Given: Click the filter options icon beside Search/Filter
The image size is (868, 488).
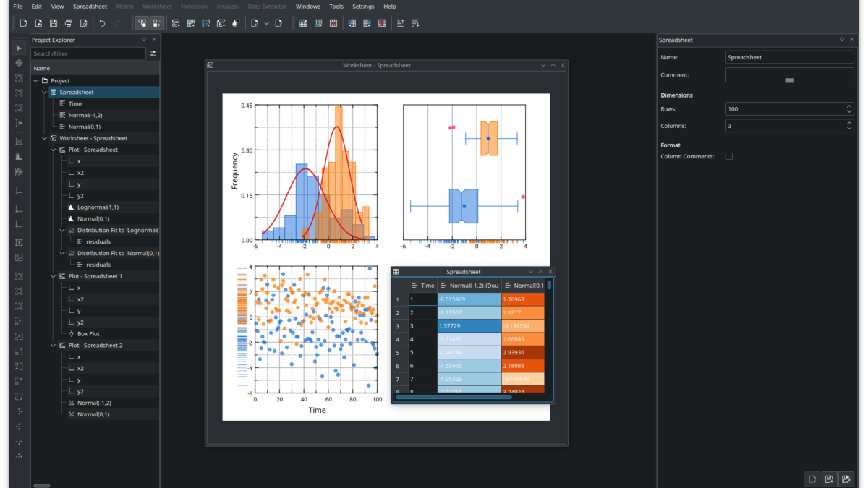Looking at the screenshot, I should 153,53.
